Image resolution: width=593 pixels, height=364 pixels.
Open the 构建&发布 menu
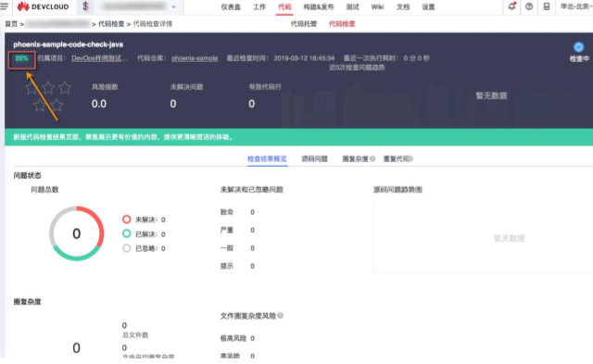pos(319,7)
